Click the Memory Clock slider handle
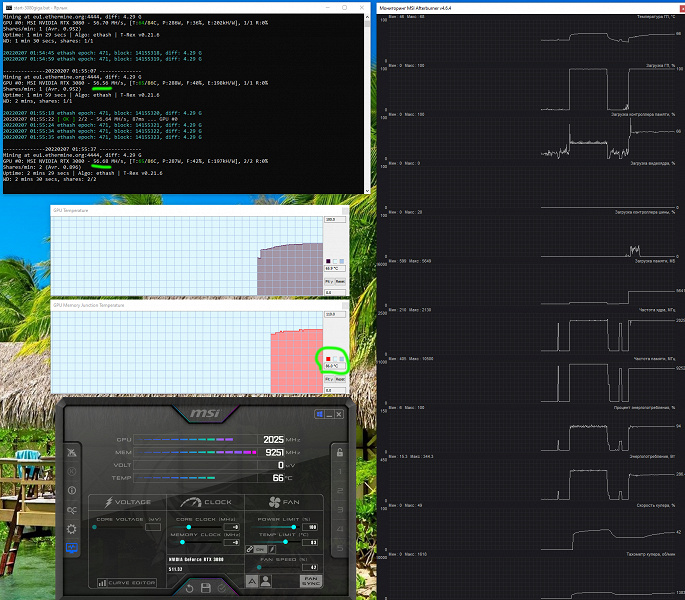The height and width of the screenshot is (600, 685). 182,542
